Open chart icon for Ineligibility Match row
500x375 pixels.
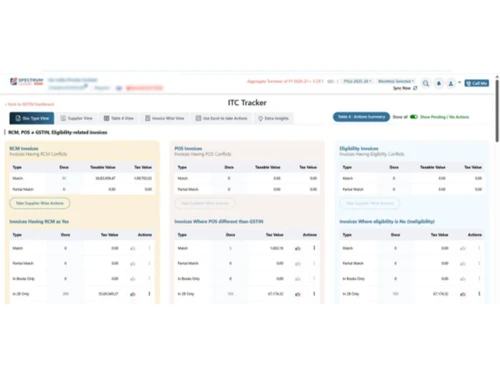click(x=463, y=248)
